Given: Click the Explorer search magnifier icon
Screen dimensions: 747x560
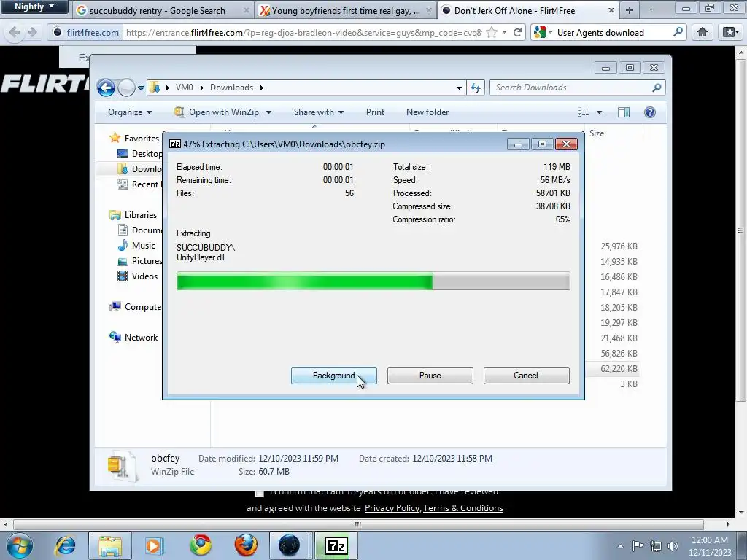Looking at the screenshot, I should pos(657,87).
